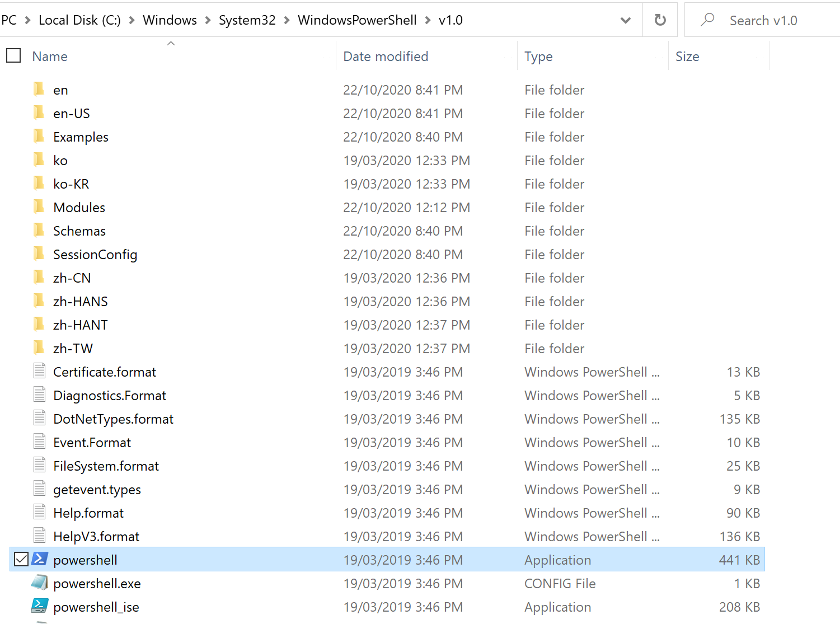Select the HelpV3.format file name

coord(96,537)
